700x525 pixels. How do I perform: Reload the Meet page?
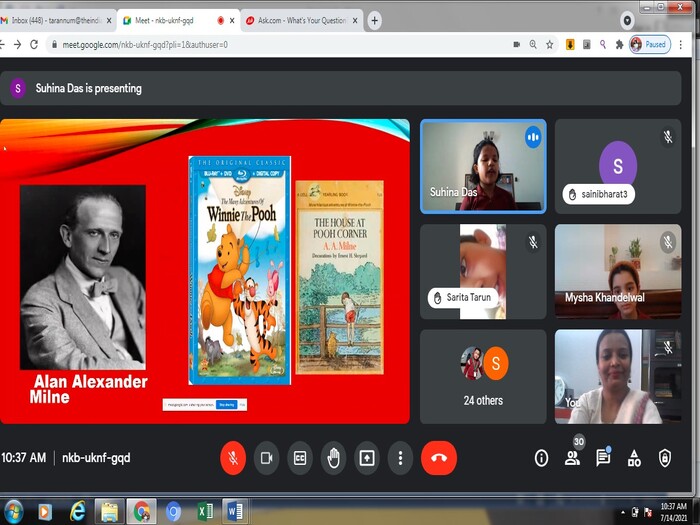[x=34, y=44]
